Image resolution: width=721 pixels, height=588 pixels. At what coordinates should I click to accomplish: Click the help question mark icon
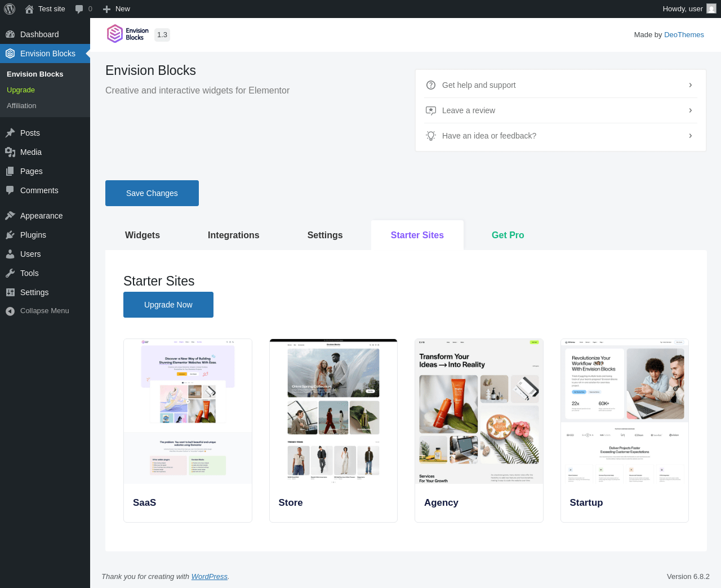point(431,85)
